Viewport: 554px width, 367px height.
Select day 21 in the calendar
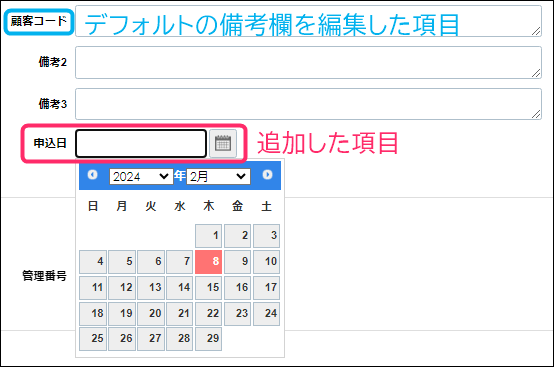point(179,314)
